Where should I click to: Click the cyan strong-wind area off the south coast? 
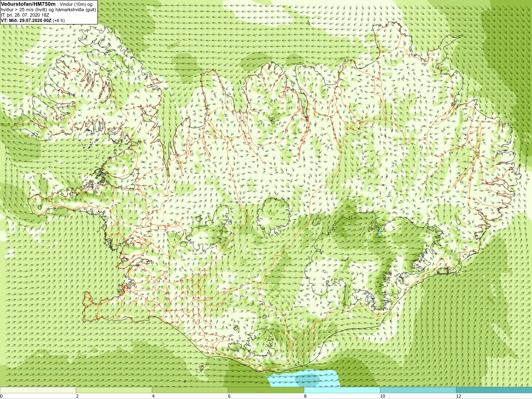303,379
